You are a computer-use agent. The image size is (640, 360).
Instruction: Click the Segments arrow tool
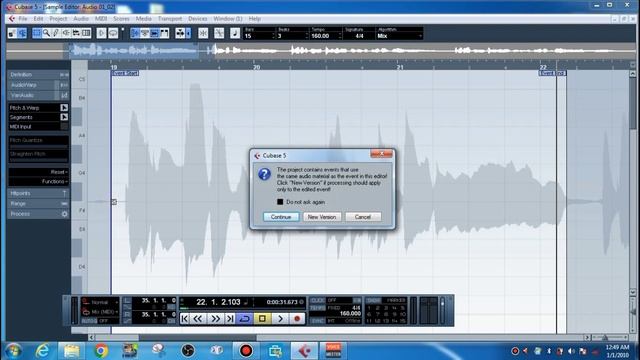click(64, 117)
